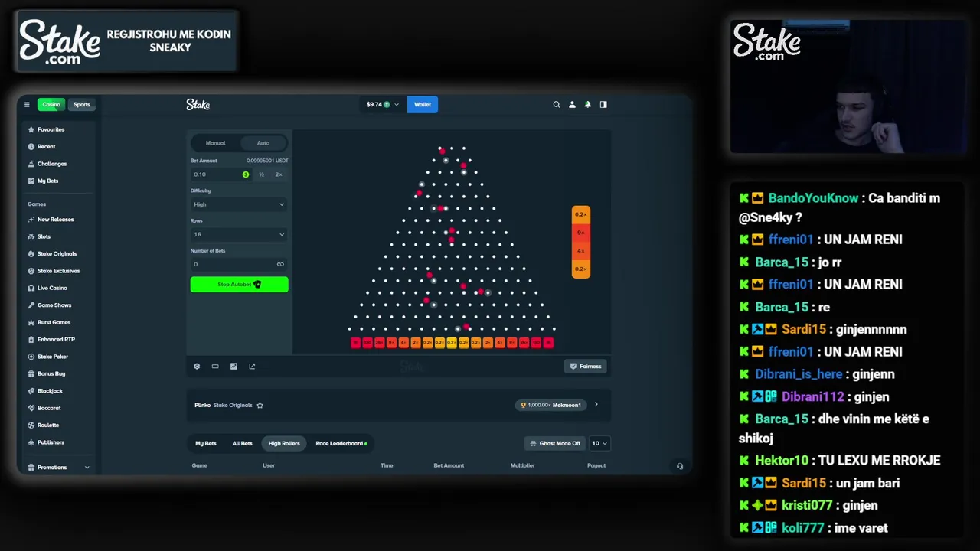Toggle the side panel icon in header
980x551 pixels.
click(x=603, y=104)
